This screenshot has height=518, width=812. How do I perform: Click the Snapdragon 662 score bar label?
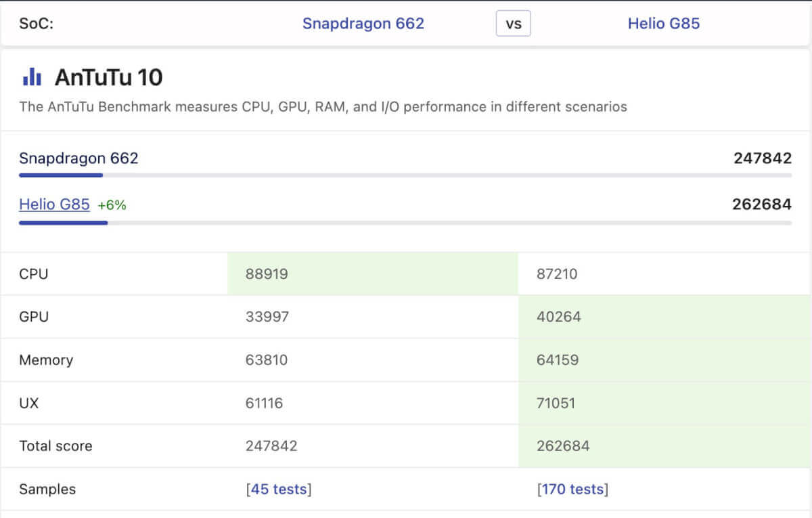[x=78, y=158]
